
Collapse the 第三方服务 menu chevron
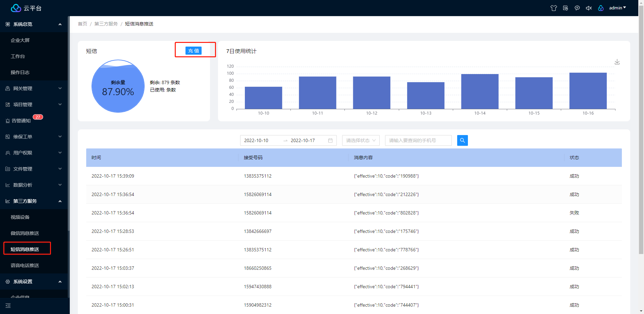coord(60,201)
